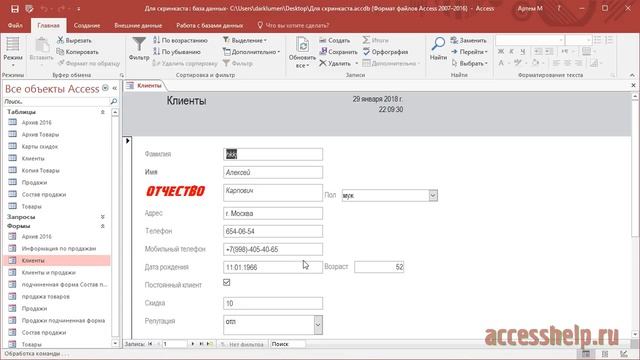Image resolution: width=640 pixels, height=360 pixels.
Task: Expand the Перейти dropdown
Action: tap(469, 52)
